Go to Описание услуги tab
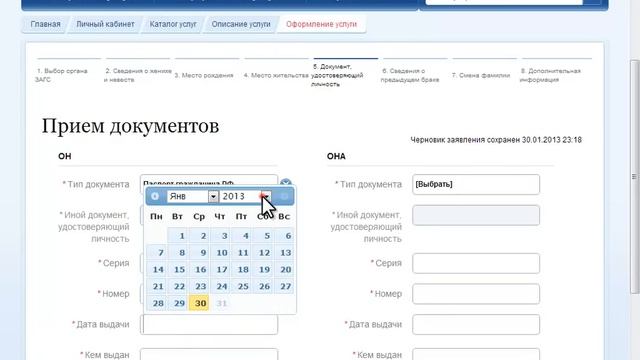The width and height of the screenshot is (640, 360). pyautogui.click(x=241, y=24)
